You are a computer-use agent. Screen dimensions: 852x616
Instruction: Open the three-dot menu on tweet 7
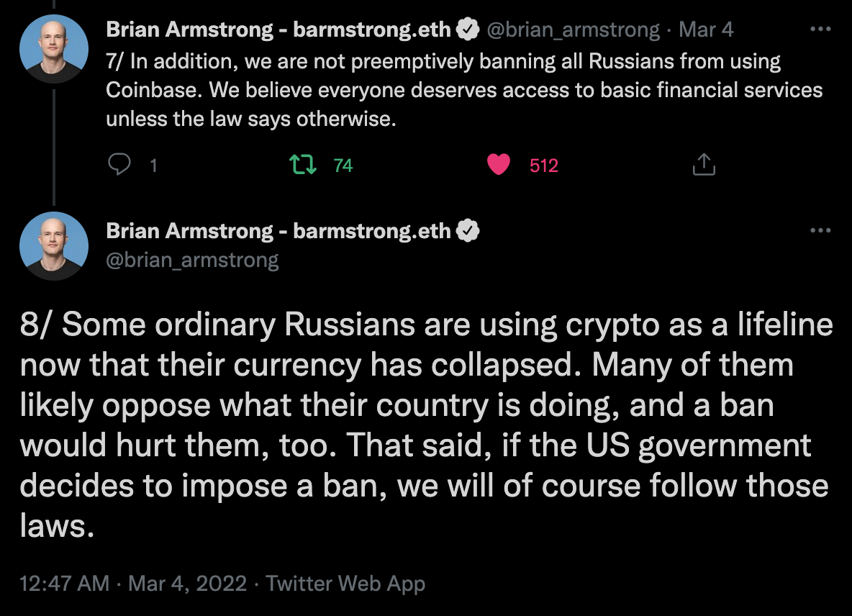820,29
